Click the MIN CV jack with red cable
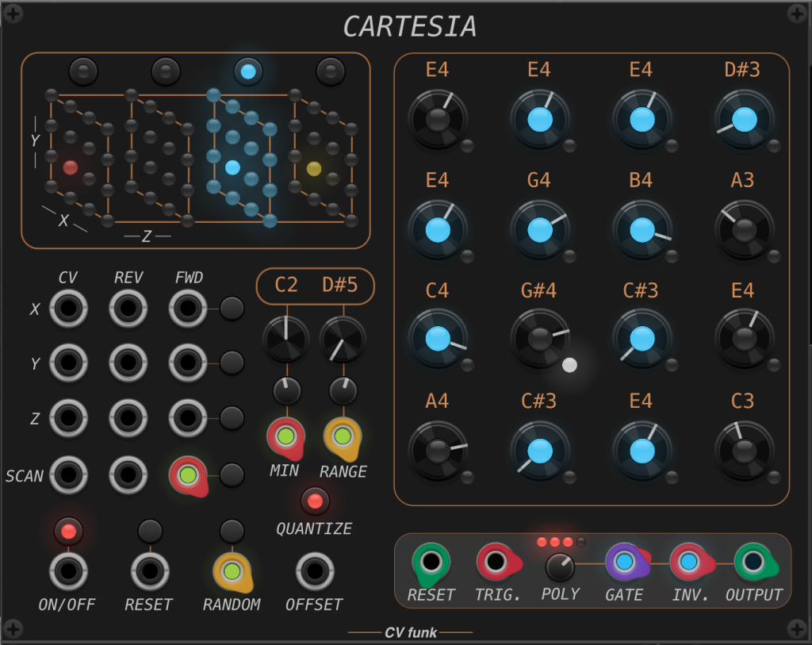 (x=285, y=436)
